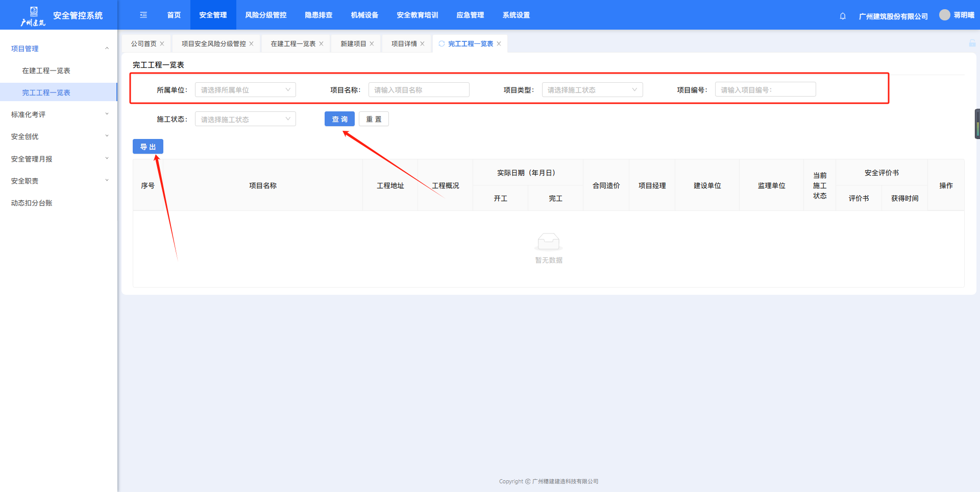
Task: Click the refresh icon on 完工工程一览表 tab
Action: [x=442, y=44]
